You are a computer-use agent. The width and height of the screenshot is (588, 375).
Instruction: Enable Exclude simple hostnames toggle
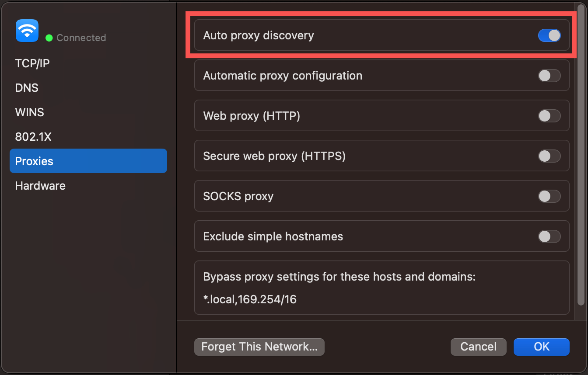tap(549, 236)
